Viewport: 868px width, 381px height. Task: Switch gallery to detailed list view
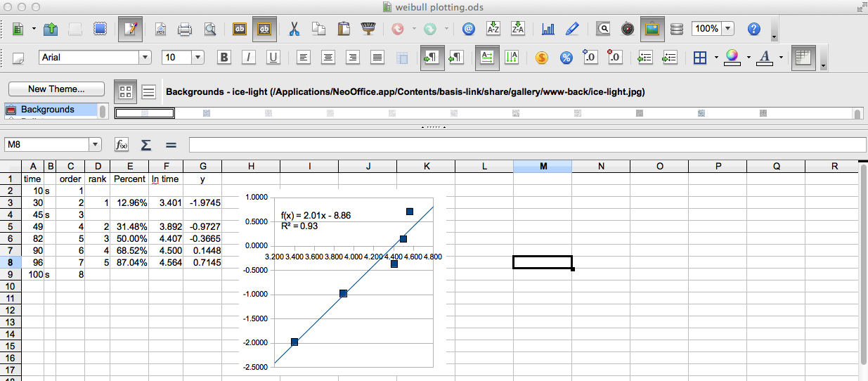148,91
